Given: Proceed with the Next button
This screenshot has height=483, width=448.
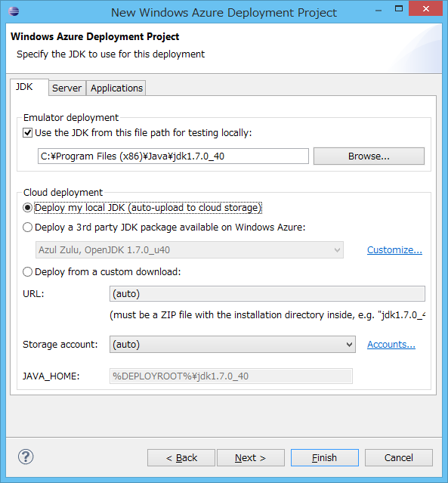Looking at the screenshot, I should [x=251, y=458].
